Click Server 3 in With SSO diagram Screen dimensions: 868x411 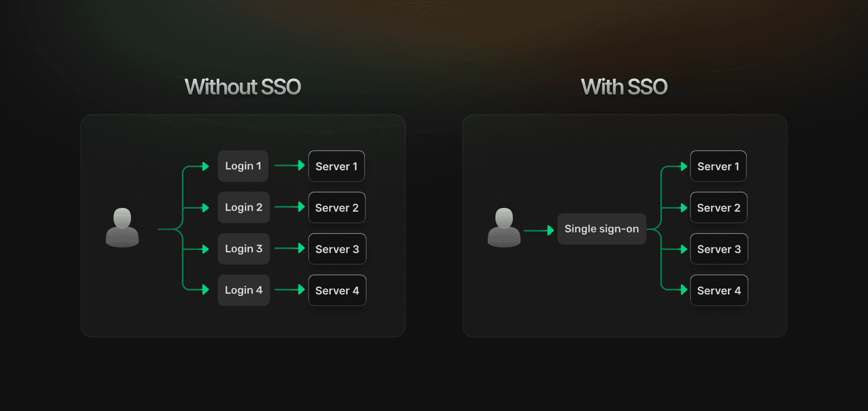[719, 249]
